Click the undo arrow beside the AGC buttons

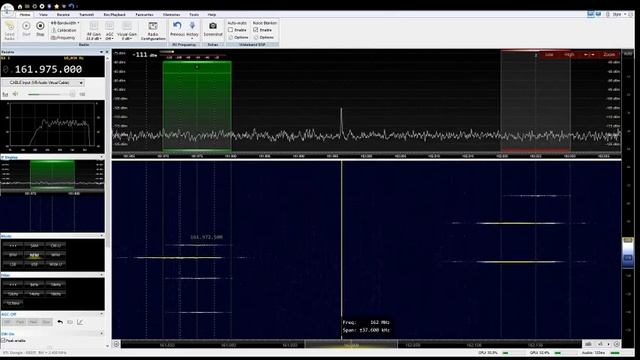[x=60, y=322]
